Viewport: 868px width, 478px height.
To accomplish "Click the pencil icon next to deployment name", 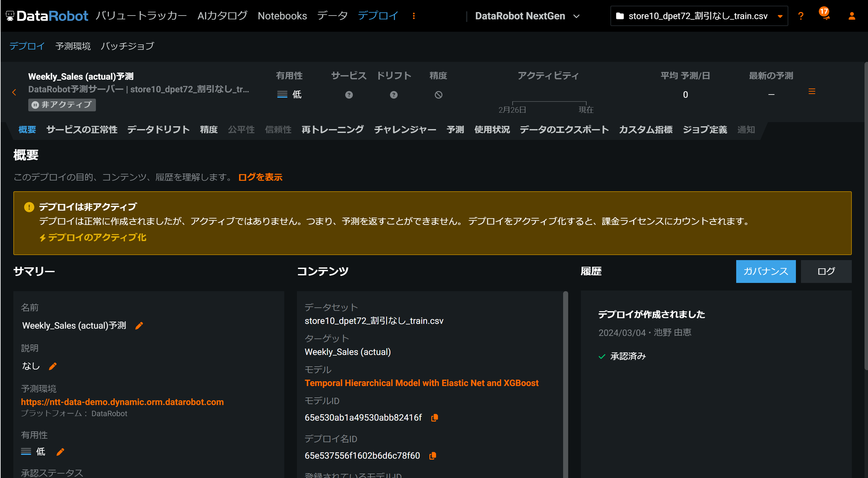I will pyautogui.click(x=139, y=325).
